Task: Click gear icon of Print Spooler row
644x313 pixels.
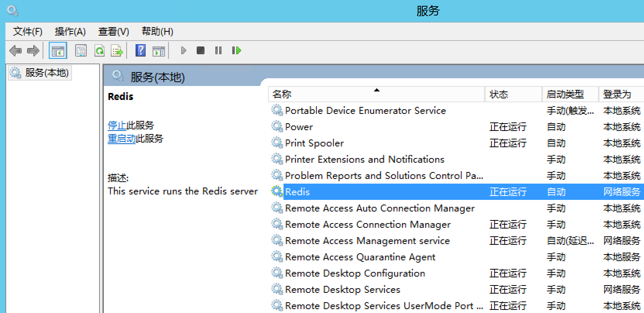Action: (277, 143)
